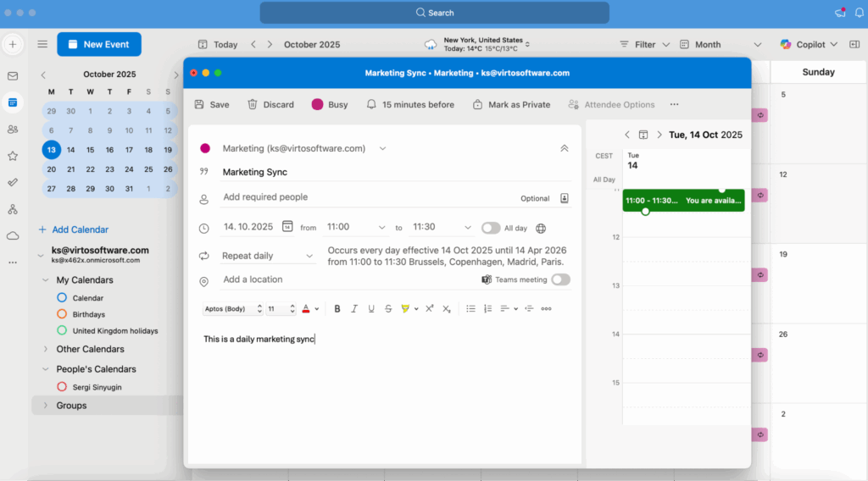The image size is (868, 481).
Task: Change the 15 minutes before reminder
Action: [410, 104]
